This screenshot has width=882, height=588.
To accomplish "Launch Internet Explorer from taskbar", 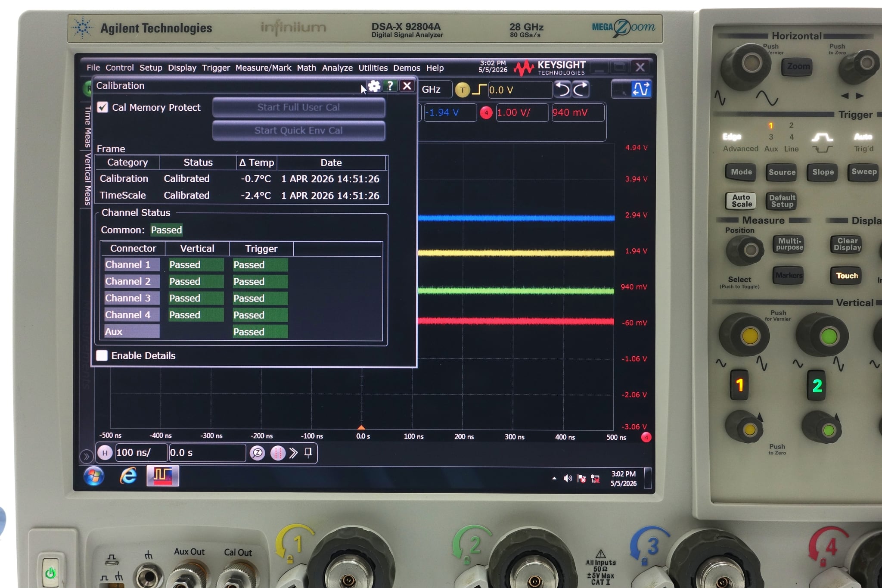I will point(128,476).
